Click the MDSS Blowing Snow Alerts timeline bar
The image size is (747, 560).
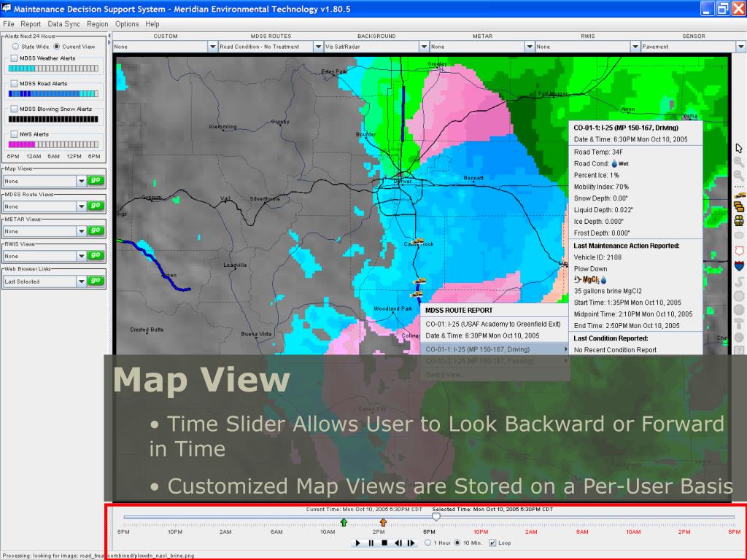click(x=53, y=119)
